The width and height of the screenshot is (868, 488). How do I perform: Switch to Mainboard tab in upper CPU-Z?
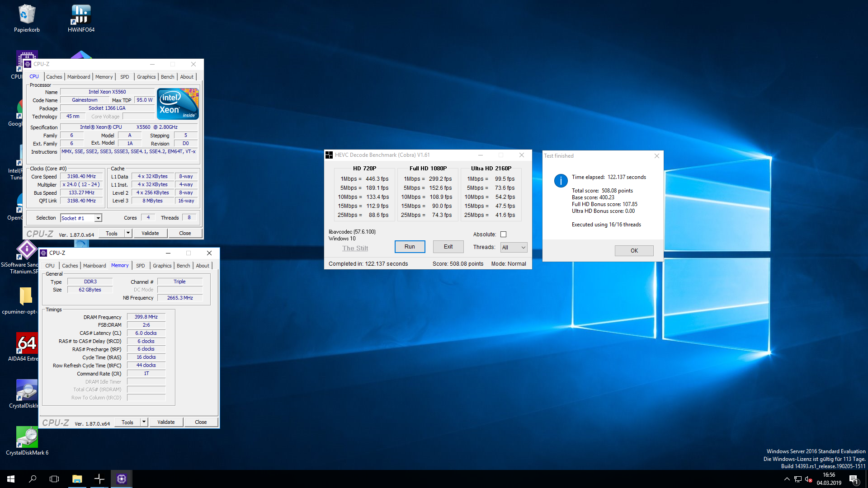point(79,77)
